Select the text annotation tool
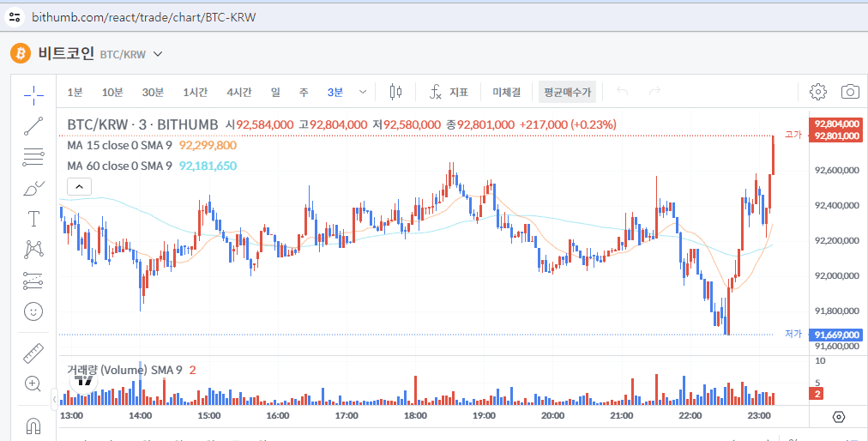 pos(33,219)
